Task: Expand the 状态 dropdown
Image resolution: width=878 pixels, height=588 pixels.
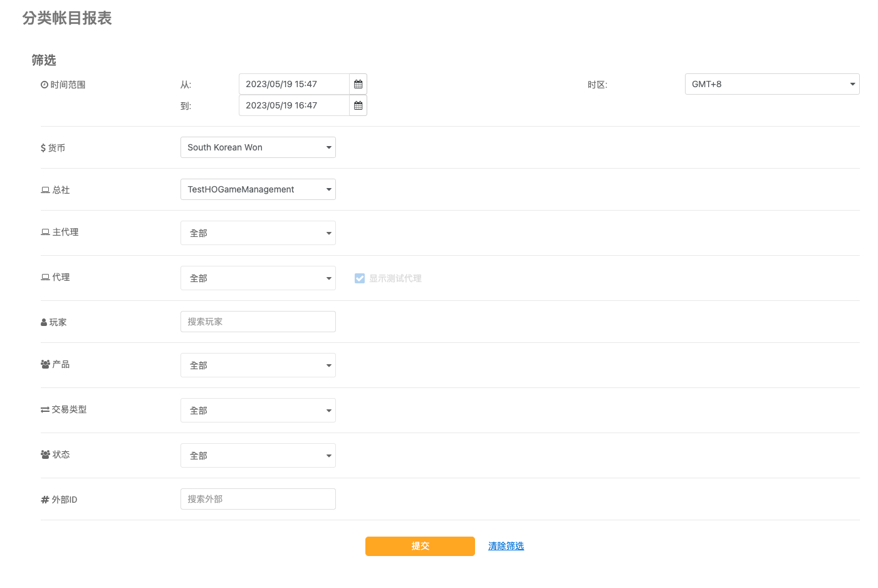Action: coord(258,456)
